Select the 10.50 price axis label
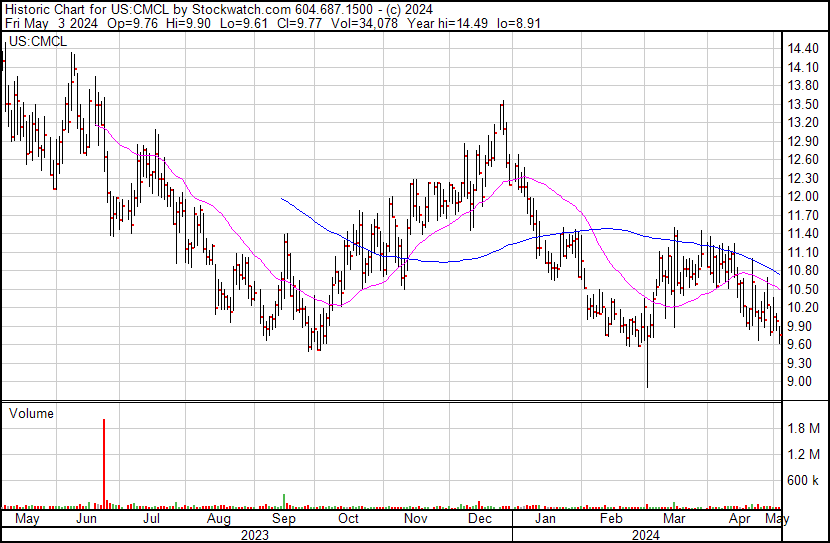The height and width of the screenshot is (543, 830). pyautogui.click(x=803, y=289)
